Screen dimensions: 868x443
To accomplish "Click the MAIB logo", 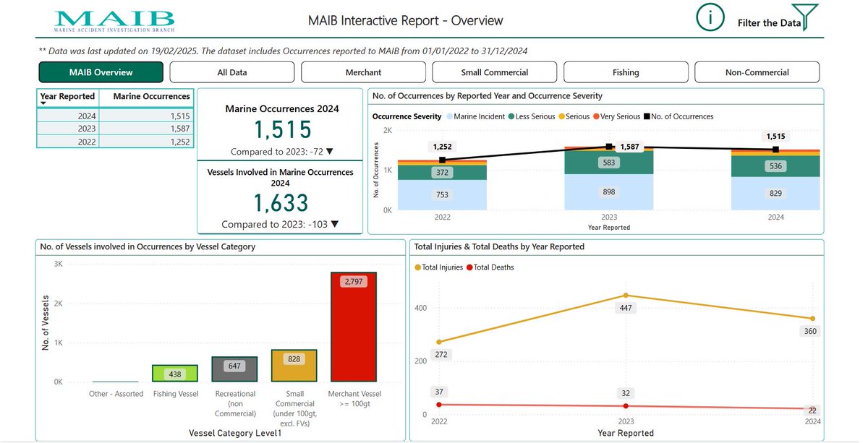I will click(114, 20).
